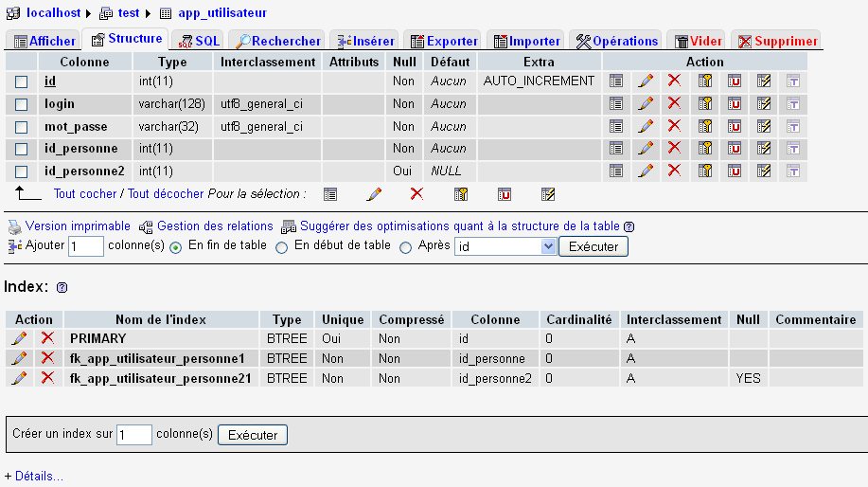Open the SQL tab

click(199, 41)
